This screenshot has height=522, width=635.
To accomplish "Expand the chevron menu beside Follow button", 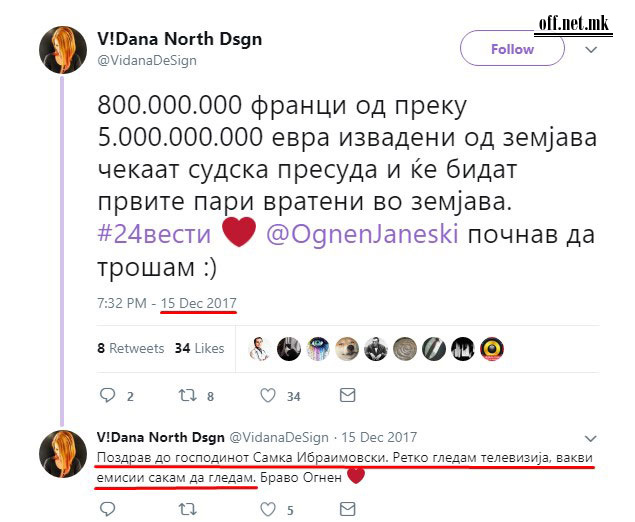I will 591,50.
